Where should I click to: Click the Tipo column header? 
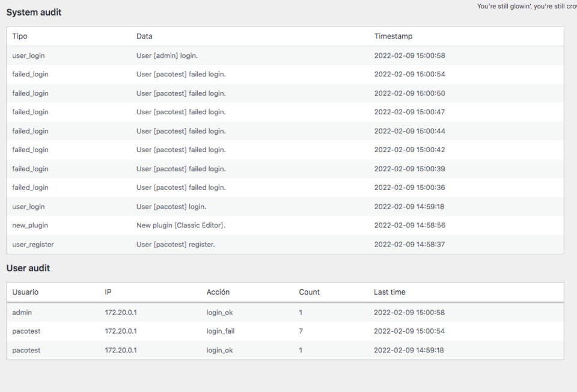point(20,36)
